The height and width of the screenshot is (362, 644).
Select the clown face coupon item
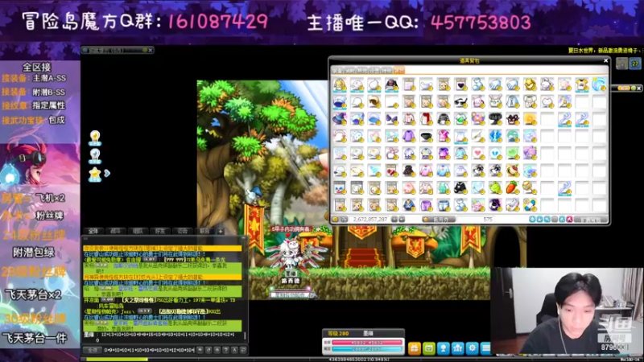(x=340, y=188)
